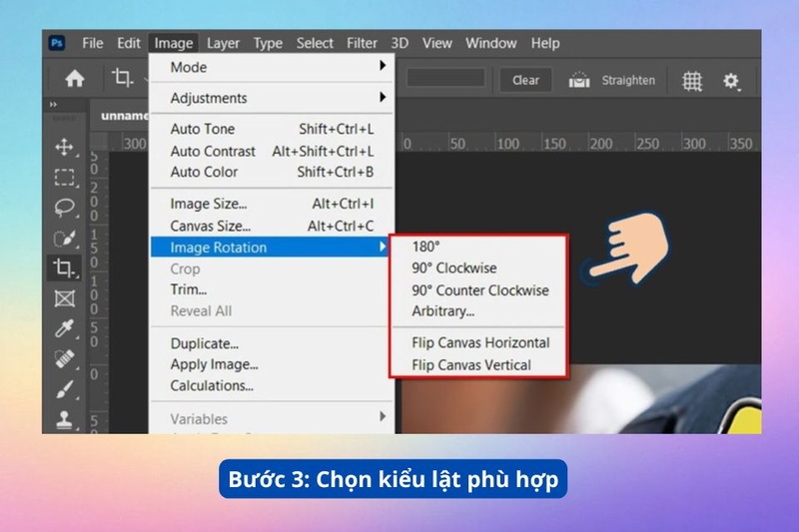This screenshot has width=799, height=532.
Task: Choose Mode from the Image menu
Action: tap(272, 67)
